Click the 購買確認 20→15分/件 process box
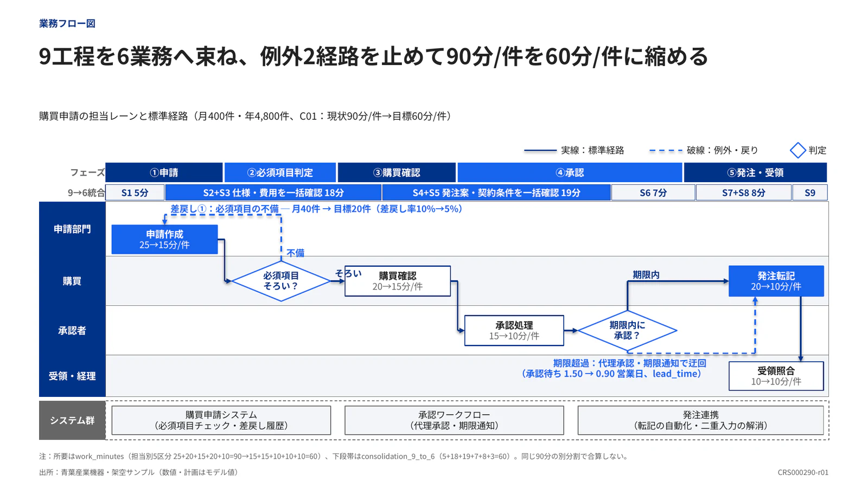This screenshot has width=868, height=488. (398, 281)
